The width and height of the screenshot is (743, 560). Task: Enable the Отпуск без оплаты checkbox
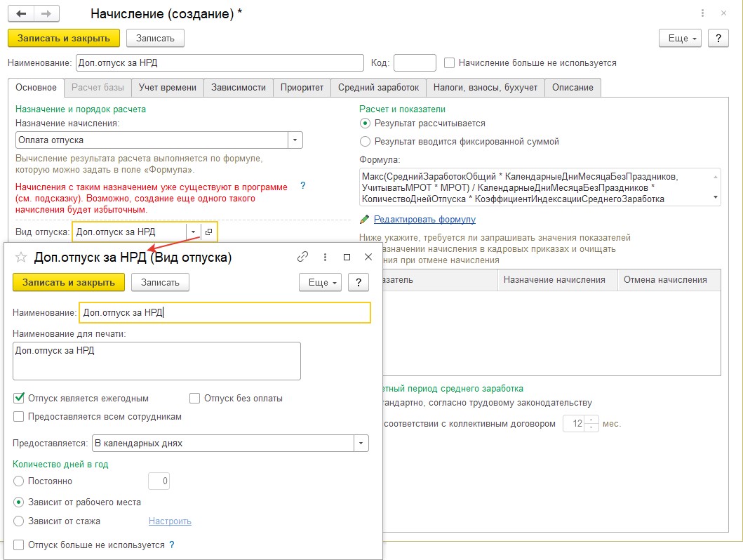click(194, 398)
